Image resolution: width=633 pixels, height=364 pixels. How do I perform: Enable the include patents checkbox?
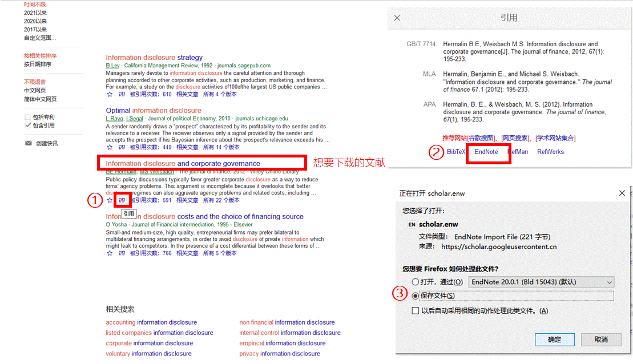(27, 118)
